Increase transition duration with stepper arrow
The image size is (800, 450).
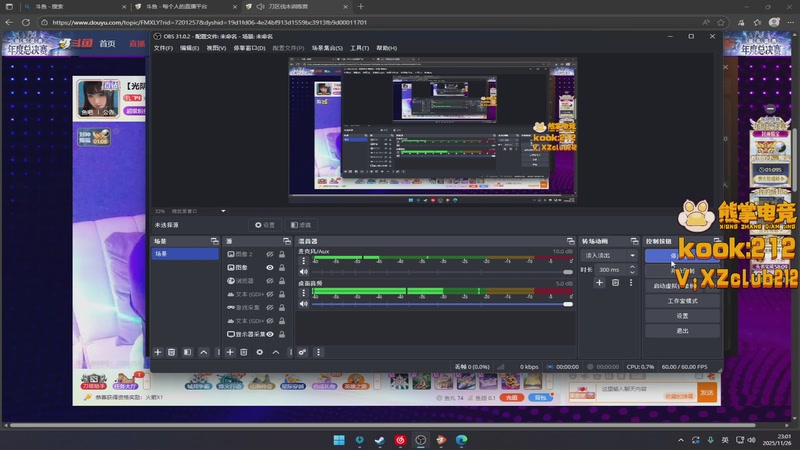pyautogui.click(x=632, y=268)
